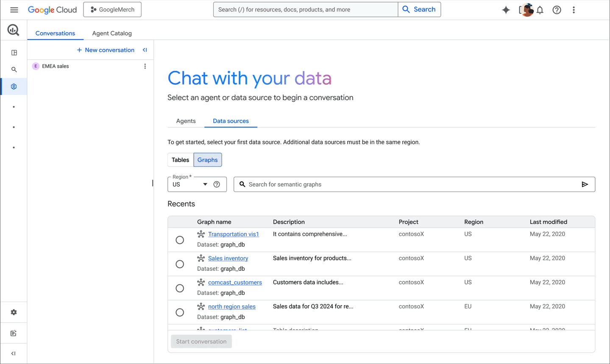Select the north region sales radio button
This screenshot has width=610, height=364.
(180, 312)
